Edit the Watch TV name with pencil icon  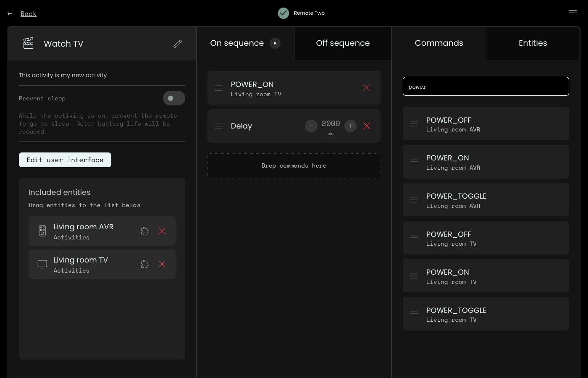click(178, 44)
